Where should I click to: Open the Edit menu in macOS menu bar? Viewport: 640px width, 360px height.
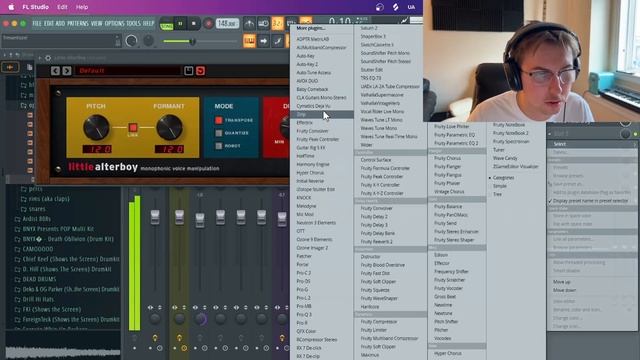point(62,7)
